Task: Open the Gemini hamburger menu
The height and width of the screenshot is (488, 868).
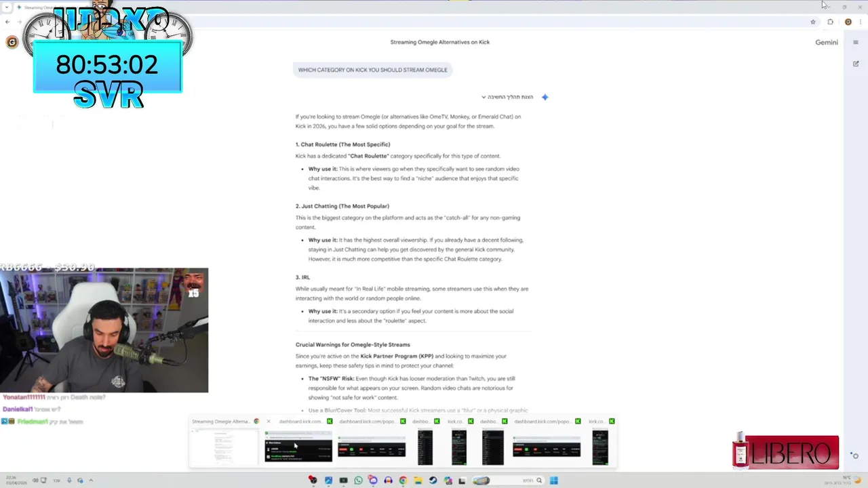Action: (856, 42)
